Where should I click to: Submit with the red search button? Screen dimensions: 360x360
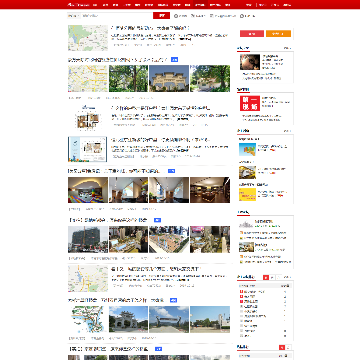(x=162, y=16)
